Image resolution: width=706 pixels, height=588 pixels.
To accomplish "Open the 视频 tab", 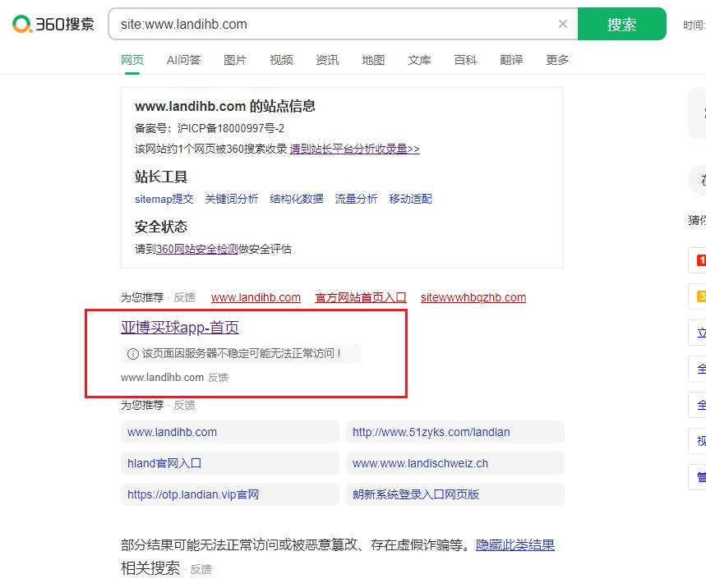I will click(x=281, y=60).
